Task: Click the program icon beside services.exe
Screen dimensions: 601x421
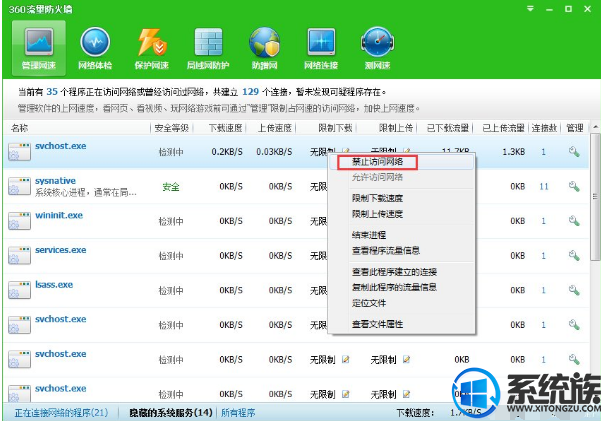Action: pos(19,255)
